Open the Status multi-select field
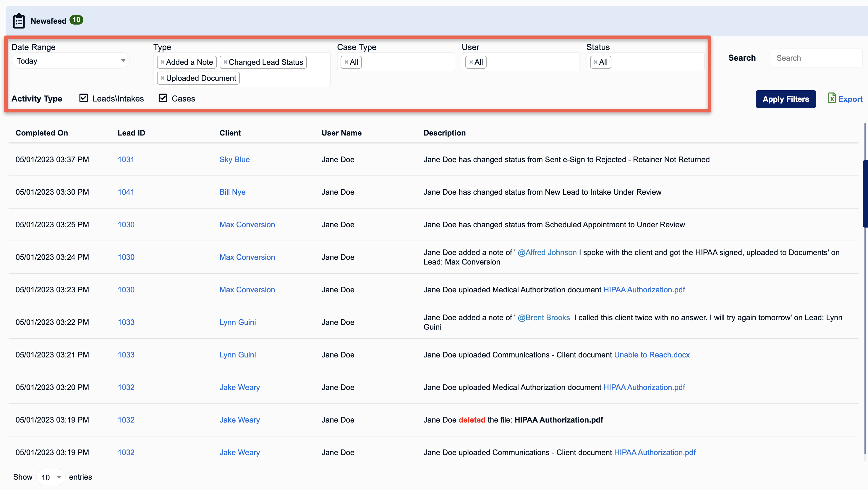This screenshot has height=490, width=868. click(x=645, y=62)
